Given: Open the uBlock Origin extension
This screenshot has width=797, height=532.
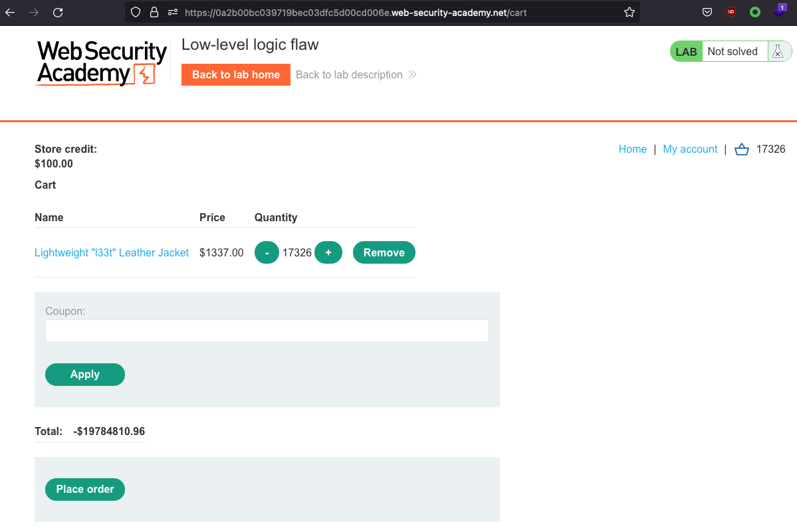Looking at the screenshot, I should tap(731, 12).
